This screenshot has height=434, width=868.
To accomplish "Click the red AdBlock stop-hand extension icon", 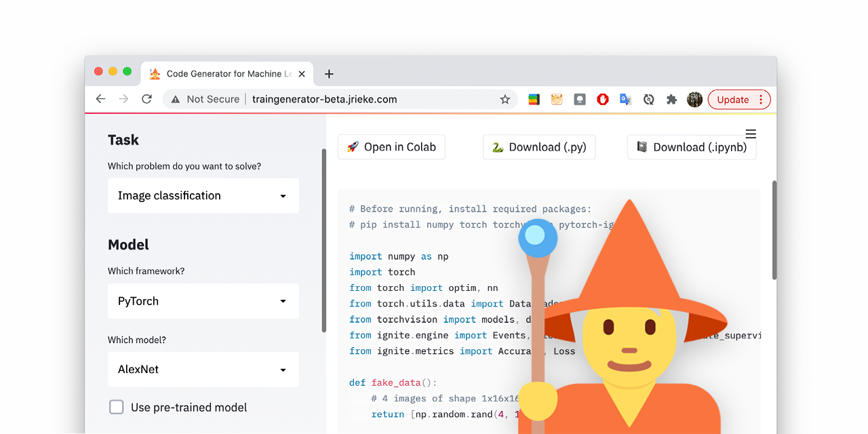I will pyautogui.click(x=602, y=100).
